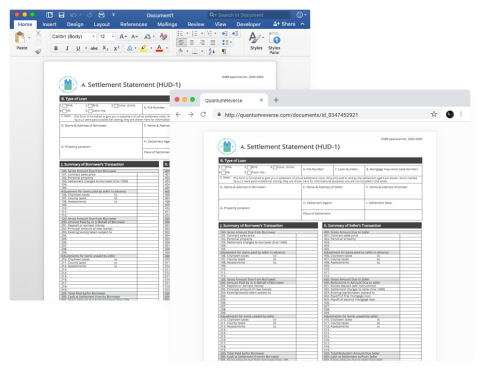
Task: Go forward in the browser
Action: click(191, 114)
